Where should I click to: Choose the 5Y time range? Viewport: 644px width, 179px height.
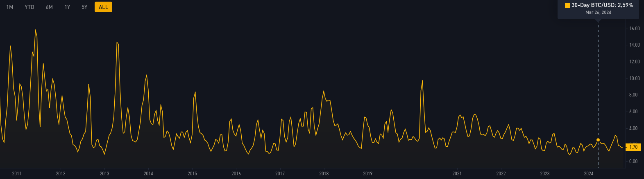[x=84, y=7]
